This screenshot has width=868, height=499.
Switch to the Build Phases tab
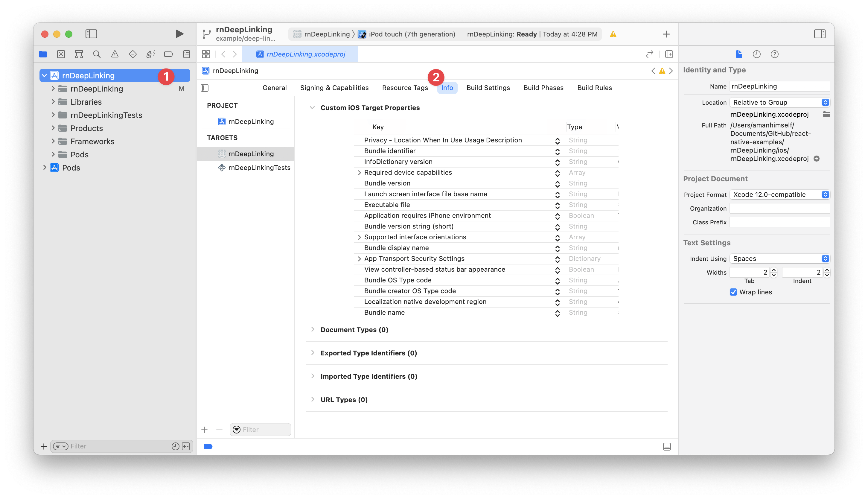pos(543,88)
